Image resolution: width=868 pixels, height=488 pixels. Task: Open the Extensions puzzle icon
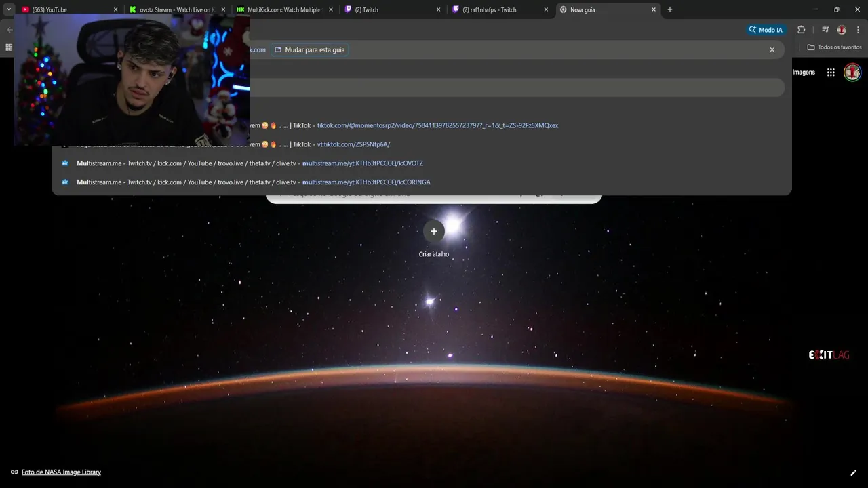coord(801,30)
